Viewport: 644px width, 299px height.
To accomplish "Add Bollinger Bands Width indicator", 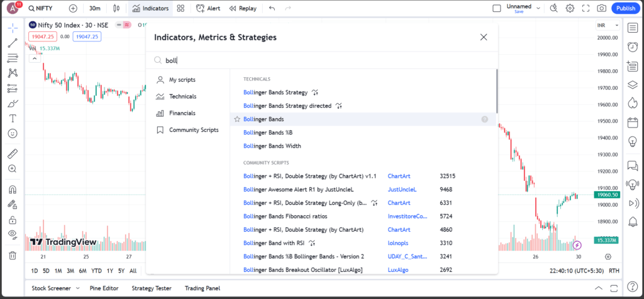I will [272, 146].
